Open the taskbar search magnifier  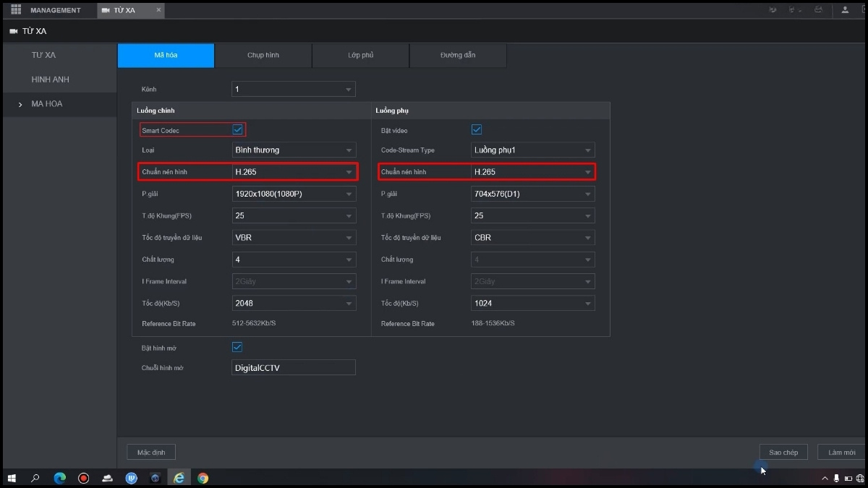point(35,478)
